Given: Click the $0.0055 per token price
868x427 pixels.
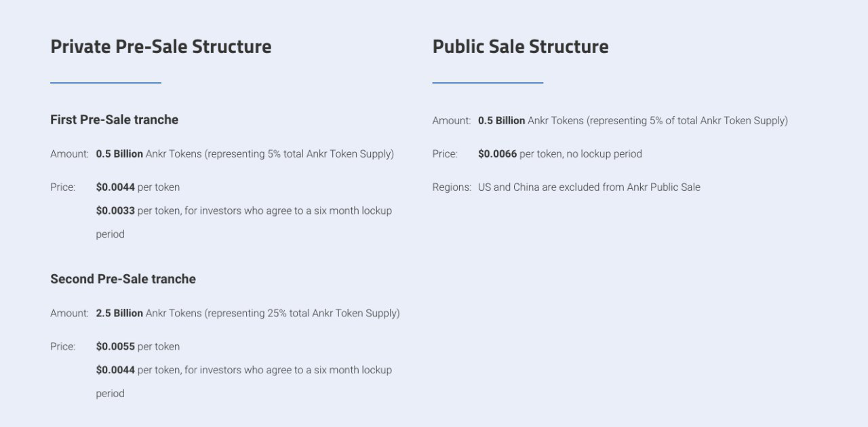Looking at the screenshot, I should pyautogui.click(x=115, y=347).
